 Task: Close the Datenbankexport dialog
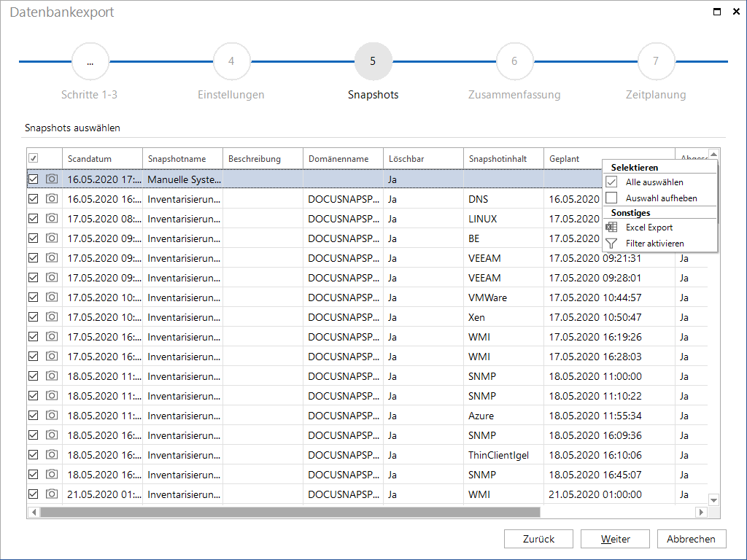(736, 12)
